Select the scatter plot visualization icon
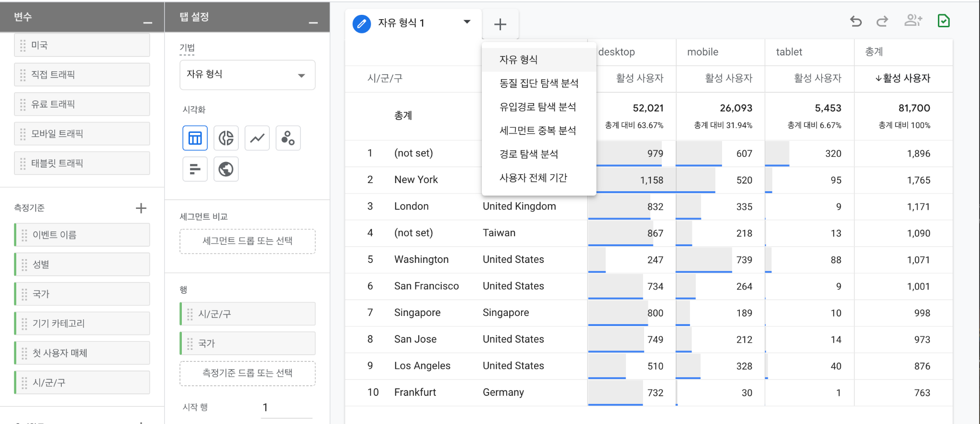Screen dimensions: 980x424 click(x=288, y=139)
